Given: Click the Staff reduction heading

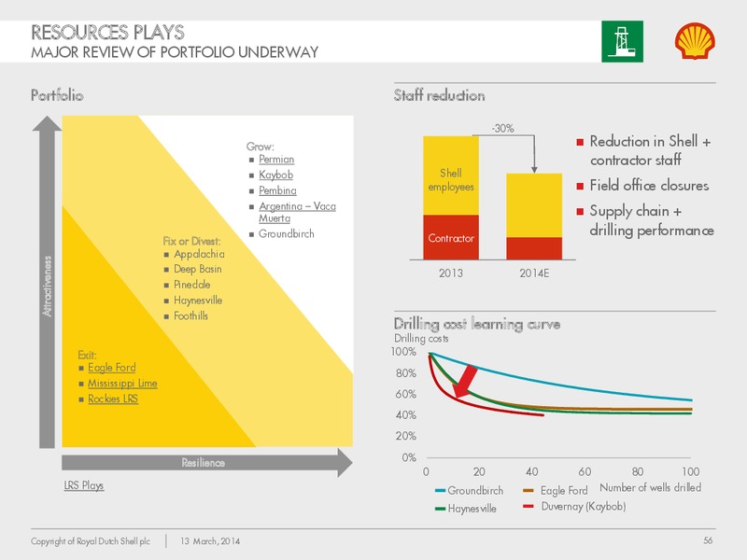Looking at the screenshot, I should [x=439, y=96].
